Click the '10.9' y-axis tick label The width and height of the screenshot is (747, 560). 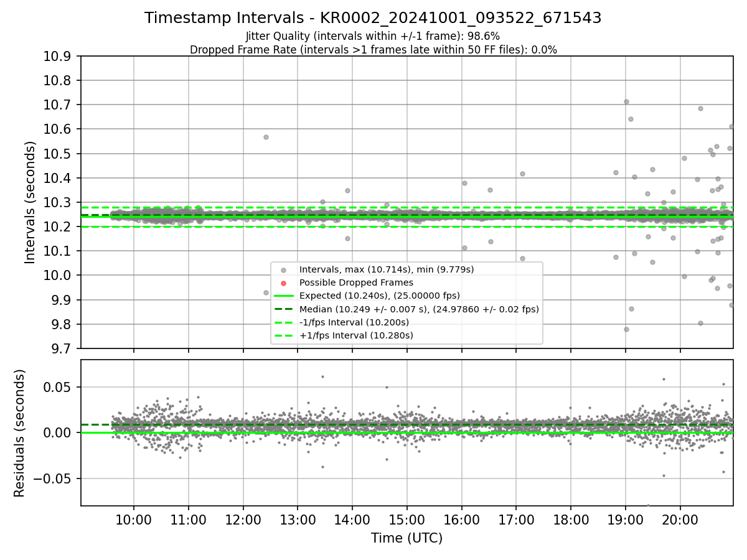pos(59,57)
